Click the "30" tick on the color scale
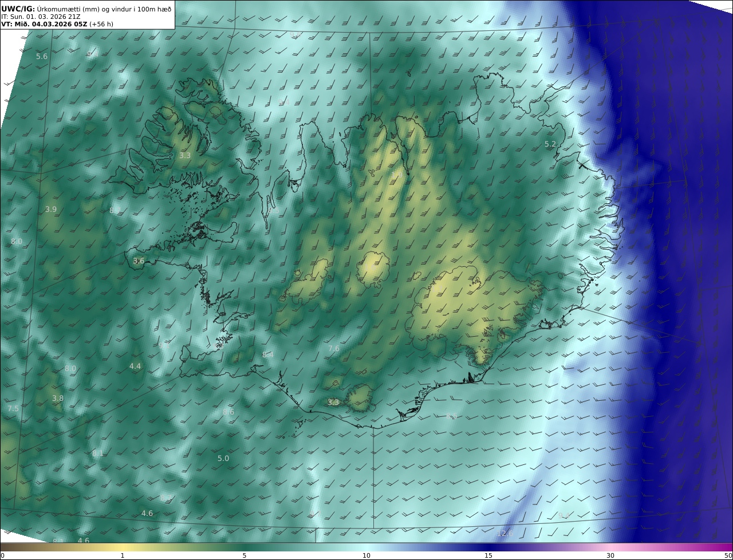The width and height of the screenshot is (733, 560). [x=610, y=555]
